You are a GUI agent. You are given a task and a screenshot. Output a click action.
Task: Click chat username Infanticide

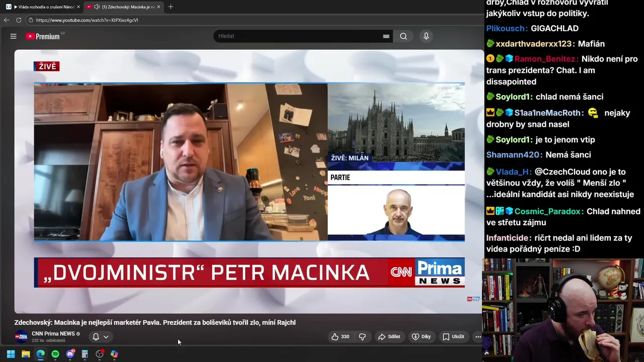[508, 238]
